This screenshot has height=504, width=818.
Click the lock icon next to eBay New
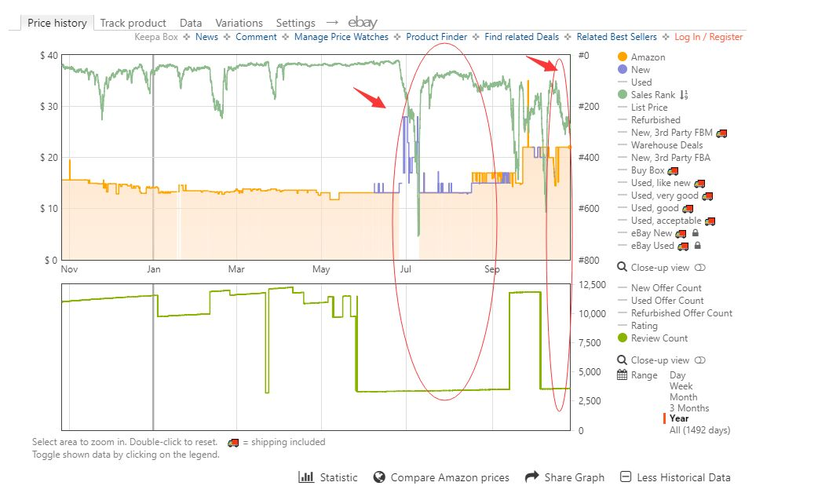[x=696, y=233]
